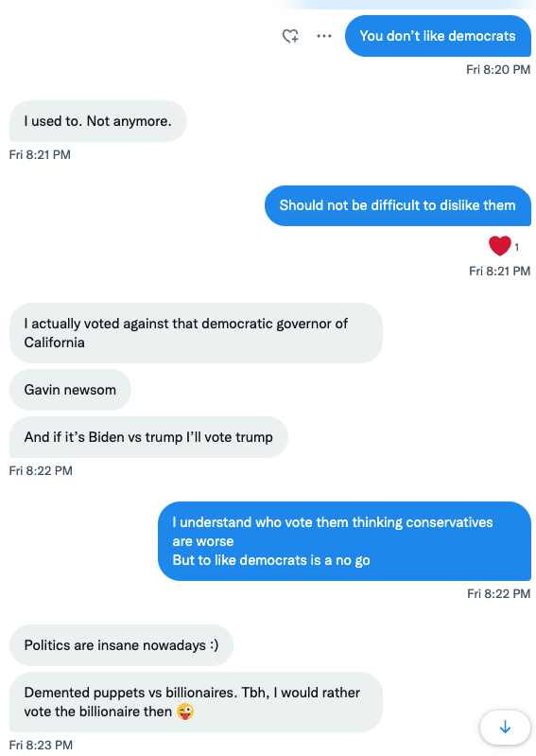Jump to latest with the down arrow button
This screenshot has height=756, width=536.
[x=505, y=727]
